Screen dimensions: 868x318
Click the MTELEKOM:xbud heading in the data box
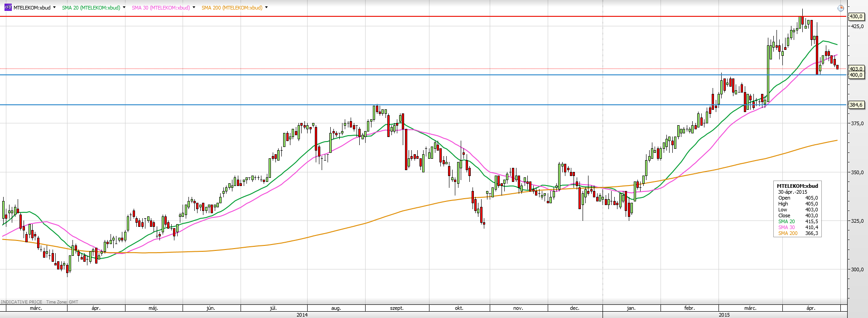click(797, 186)
